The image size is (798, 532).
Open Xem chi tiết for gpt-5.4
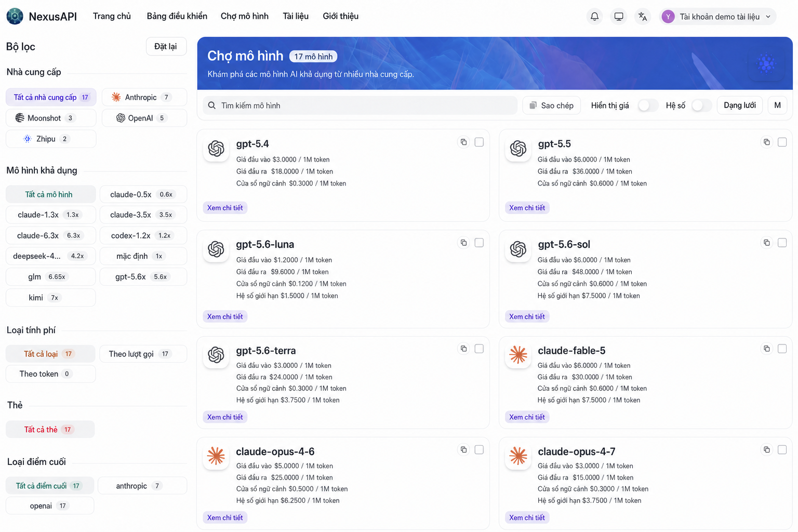pyautogui.click(x=225, y=208)
